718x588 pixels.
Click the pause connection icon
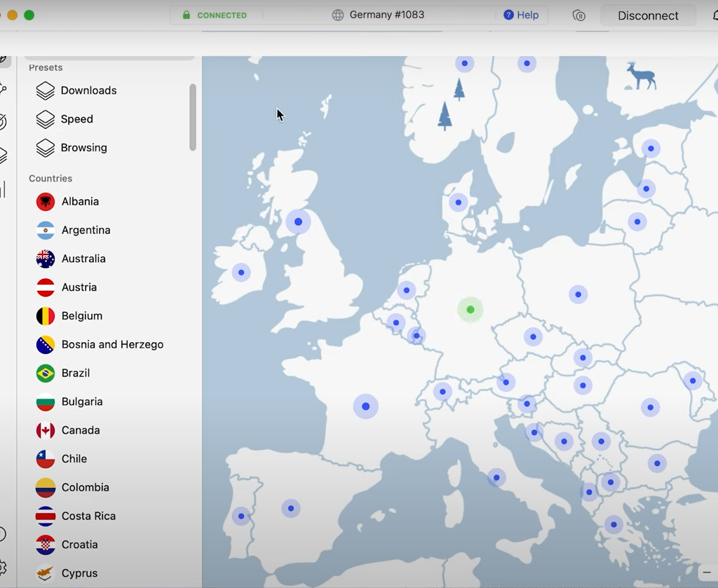coord(578,15)
